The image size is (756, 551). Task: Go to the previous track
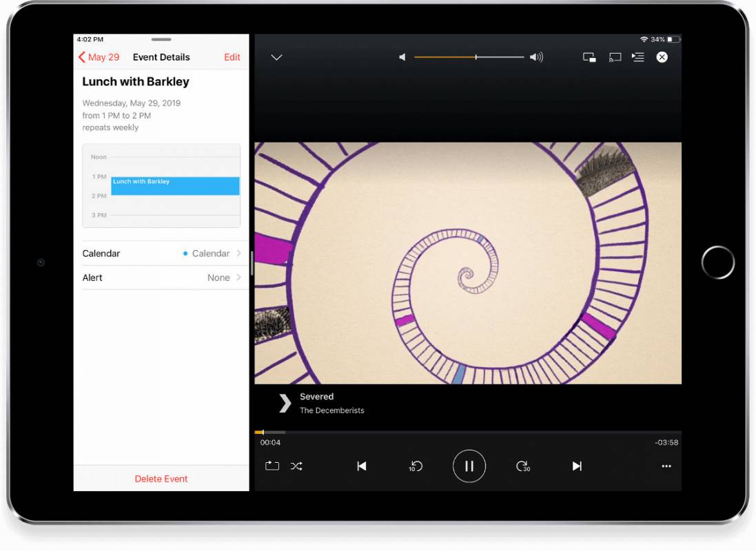click(361, 466)
